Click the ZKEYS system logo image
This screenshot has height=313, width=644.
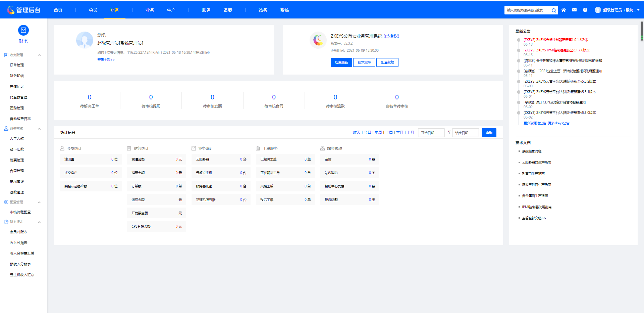(x=318, y=40)
